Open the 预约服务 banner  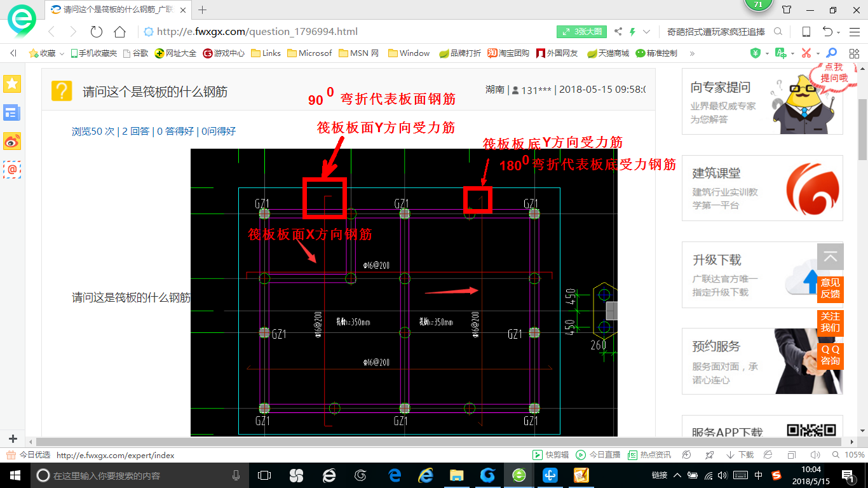[763, 361]
